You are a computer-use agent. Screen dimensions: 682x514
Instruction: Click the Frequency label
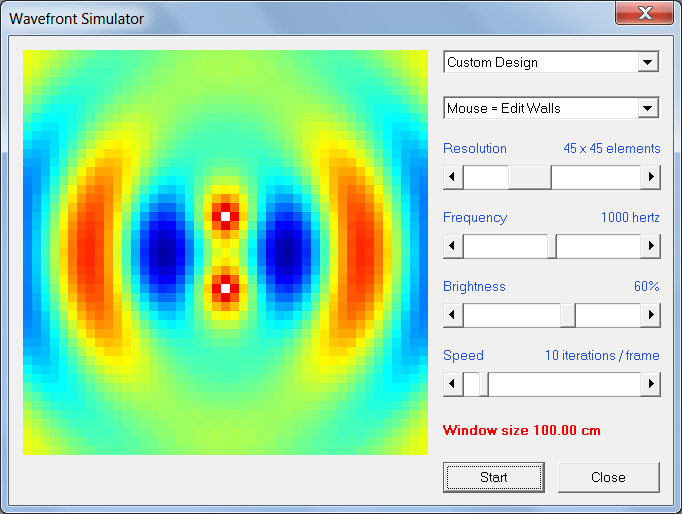[x=475, y=217]
